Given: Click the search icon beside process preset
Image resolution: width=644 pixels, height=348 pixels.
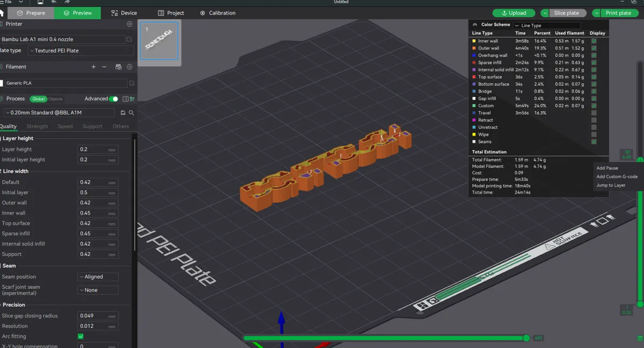Looking at the screenshot, I should click(x=131, y=113).
